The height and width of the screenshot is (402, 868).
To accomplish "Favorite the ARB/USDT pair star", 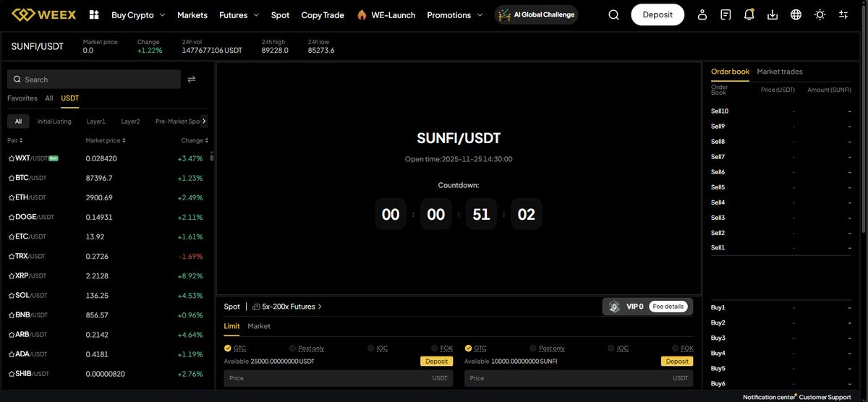I will pyautogui.click(x=11, y=335).
